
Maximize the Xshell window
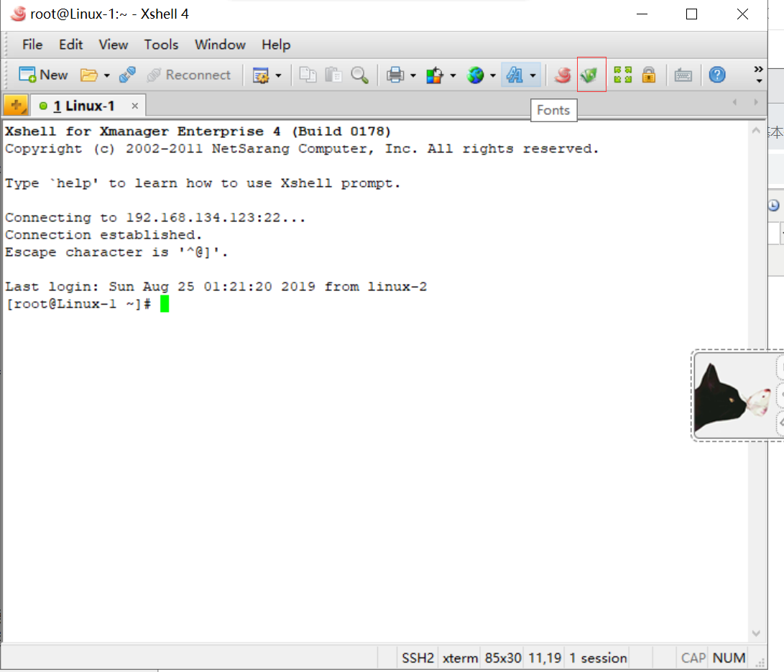click(x=691, y=14)
